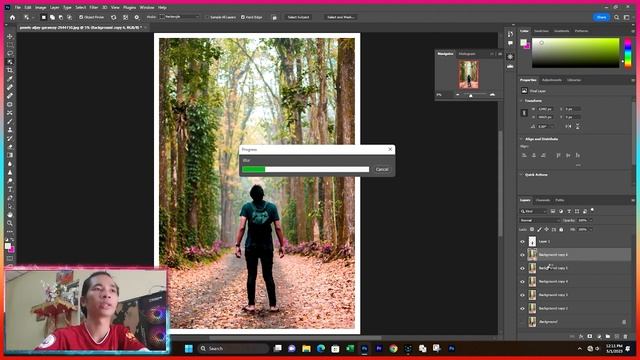The image size is (640, 360).
Task: Choose Subtract from Selection mode icon
Action: coord(61,17)
